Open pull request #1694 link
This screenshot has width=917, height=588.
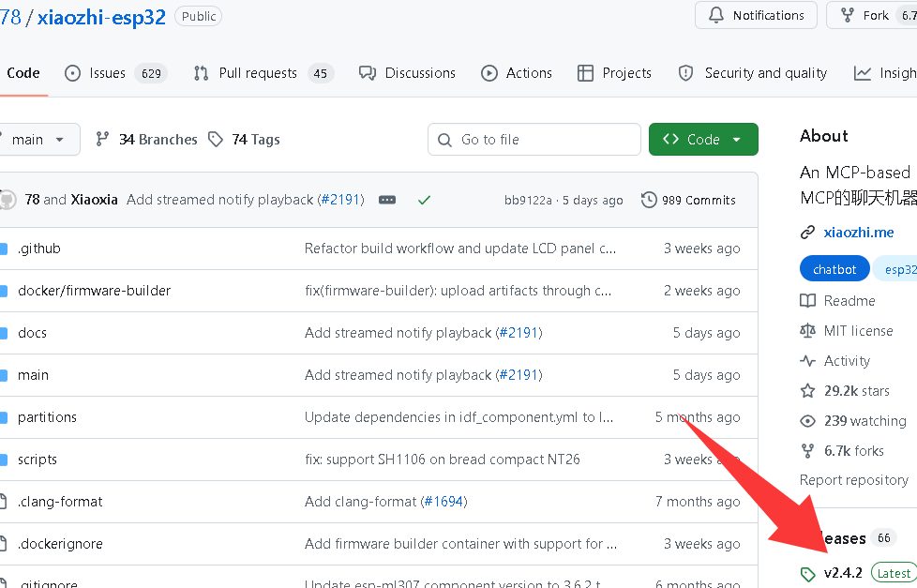click(443, 502)
